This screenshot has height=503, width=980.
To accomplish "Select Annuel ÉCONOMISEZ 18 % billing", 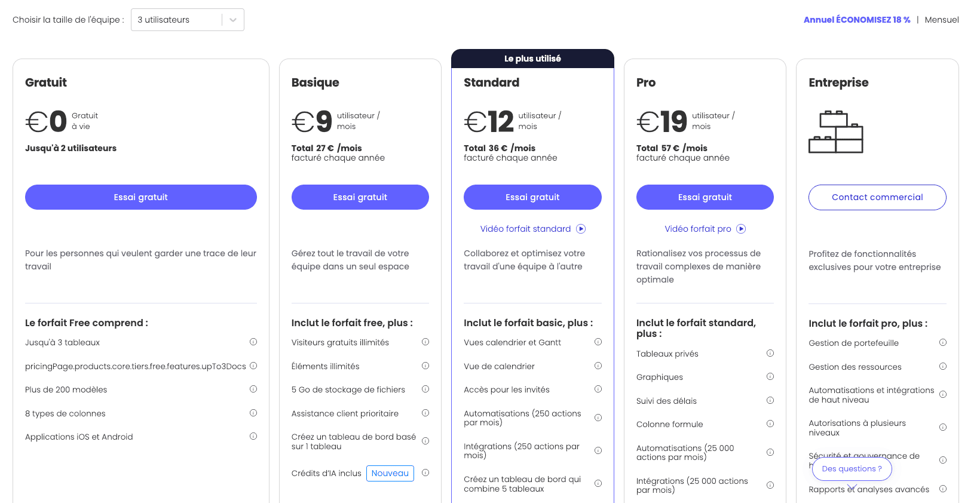I will pos(857,19).
